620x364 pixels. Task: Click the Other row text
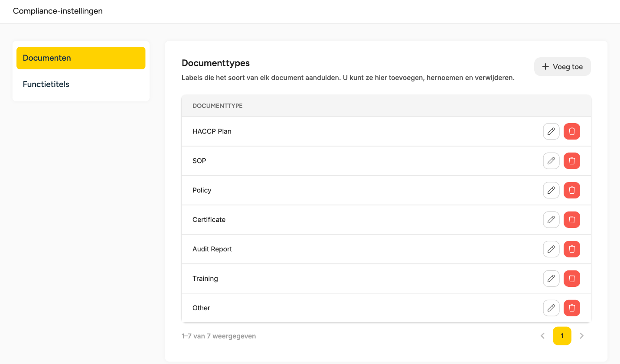(201, 308)
